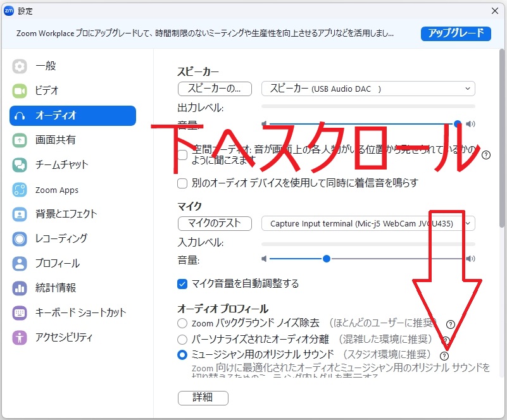This screenshot has width=507, height=420.
Task: Choose パーソナライズされたオーディオ分離 radio option
Action: (x=182, y=339)
